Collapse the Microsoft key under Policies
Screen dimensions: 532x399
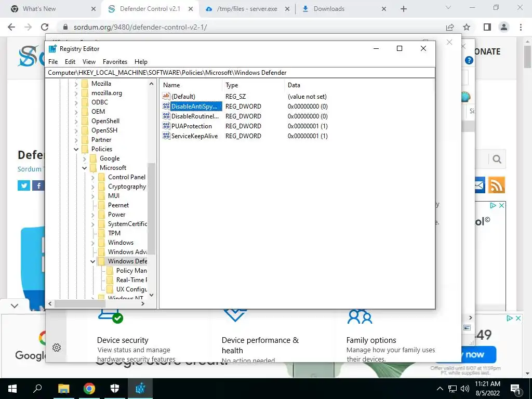[85, 168]
